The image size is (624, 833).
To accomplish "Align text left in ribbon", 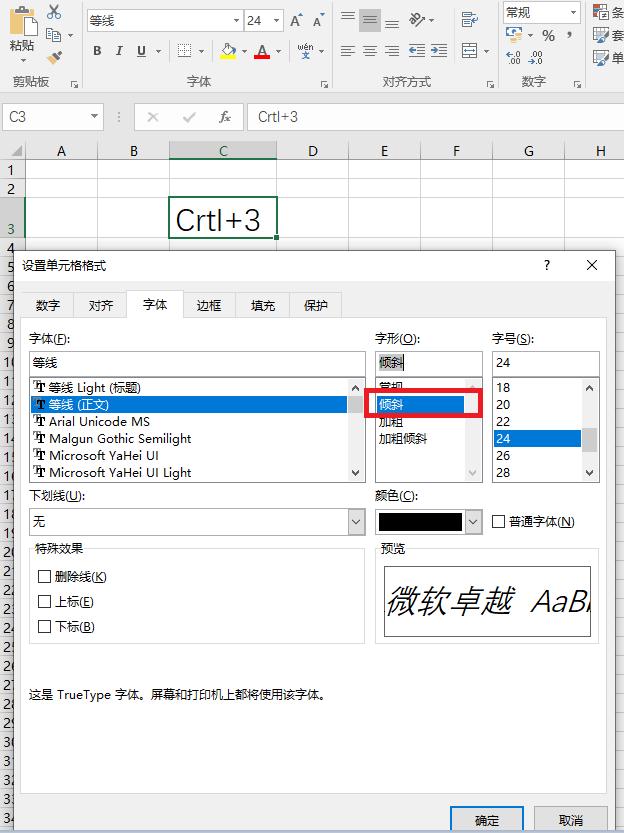I will pyautogui.click(x=348, y=51).
